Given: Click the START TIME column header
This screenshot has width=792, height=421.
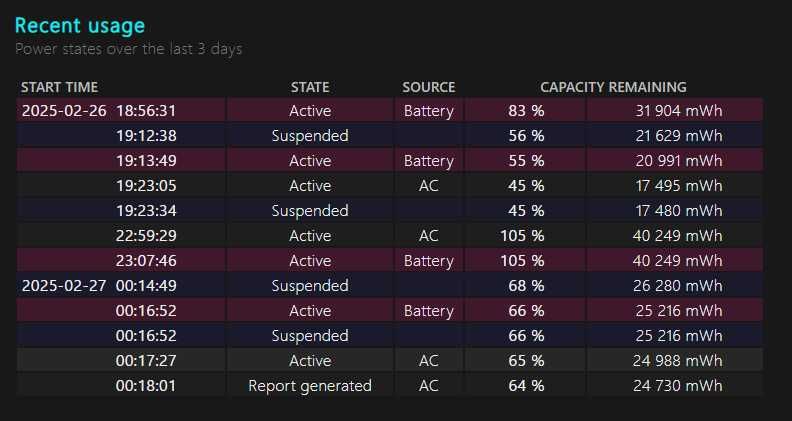Looking at the screenshot, I should point(59,87).
